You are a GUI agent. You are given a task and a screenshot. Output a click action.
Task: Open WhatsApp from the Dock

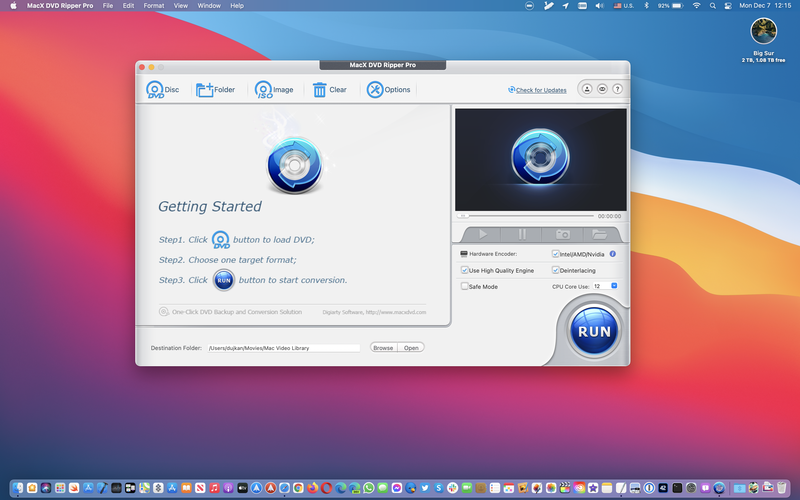368,488
